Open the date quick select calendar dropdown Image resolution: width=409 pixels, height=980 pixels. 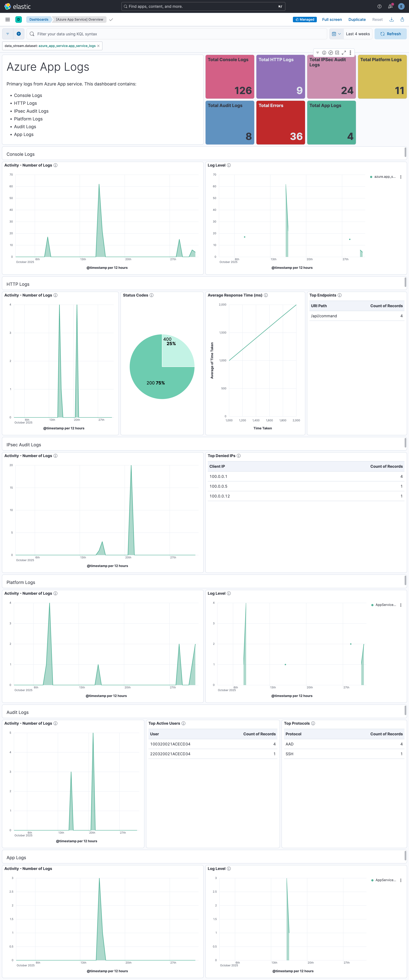[x=336, y=34]
